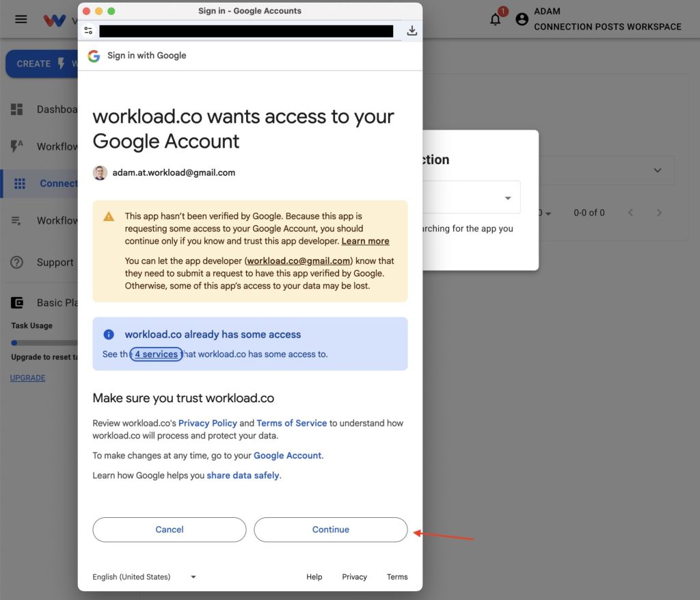
Task: Click adam.at.workload@gmail.com account text
Action: [174, 173]
